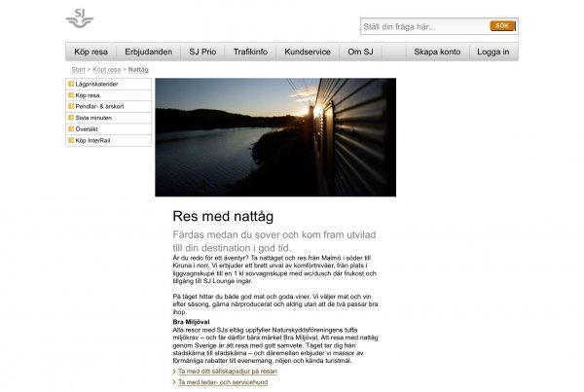The image size is (584, 392).
Task: Click chevron before Ta med ditt sällskapsdjur
Action: 174,372
